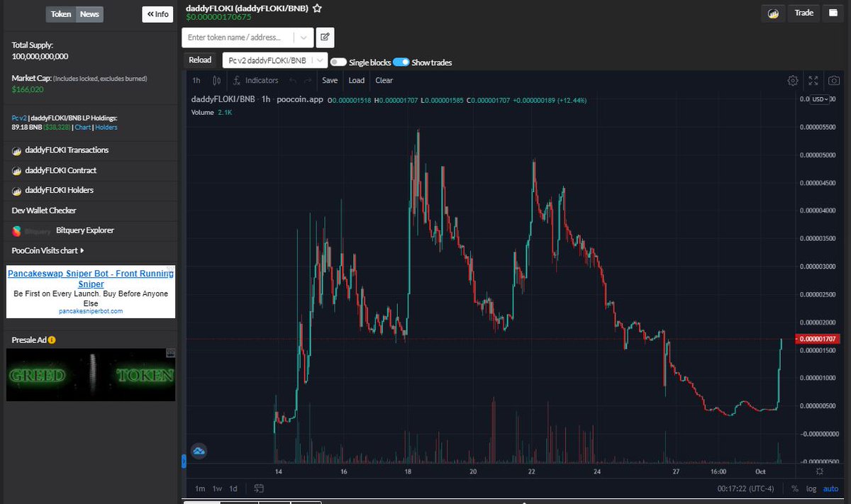Open the go-to-date calendar icon
This screenshot has width=851, height=504.
pos(259,488)
